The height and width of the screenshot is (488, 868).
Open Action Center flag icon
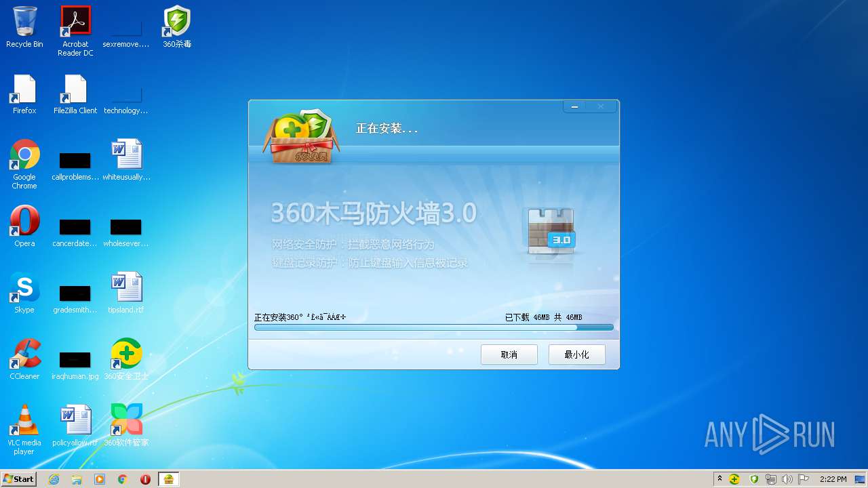pos(804,479)
